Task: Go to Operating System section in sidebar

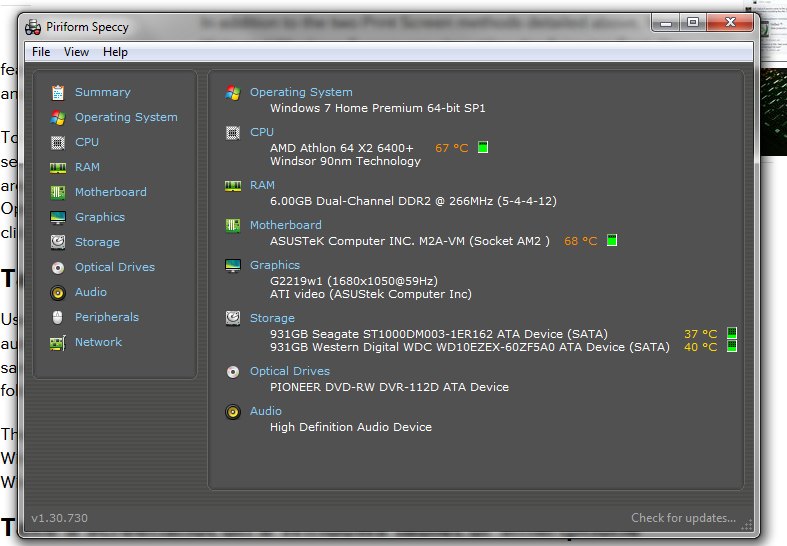Action: point(126,117)
